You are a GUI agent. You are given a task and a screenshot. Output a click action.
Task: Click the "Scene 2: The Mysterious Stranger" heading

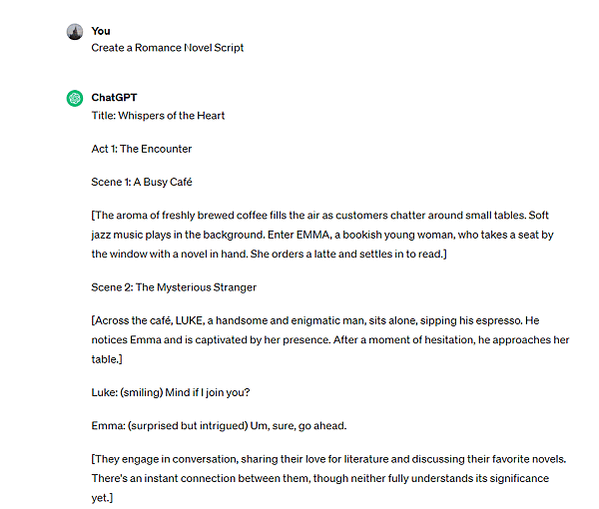click(174, 287)
